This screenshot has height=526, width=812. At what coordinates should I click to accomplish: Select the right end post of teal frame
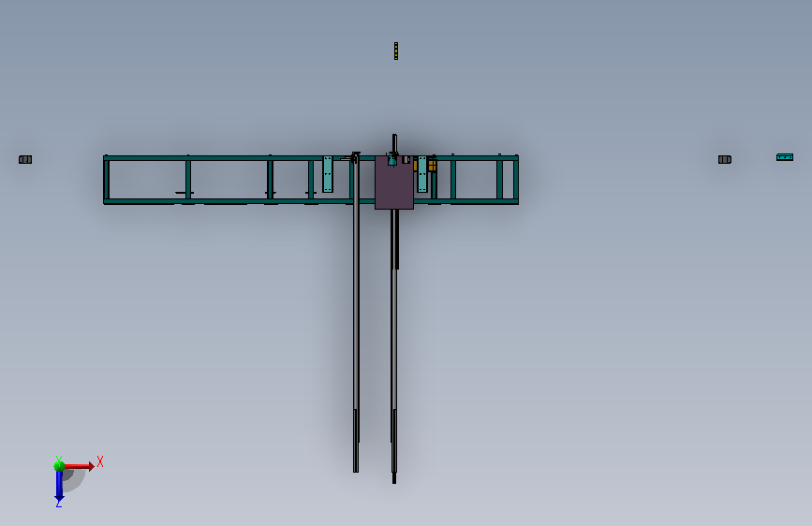click(516, 180)
